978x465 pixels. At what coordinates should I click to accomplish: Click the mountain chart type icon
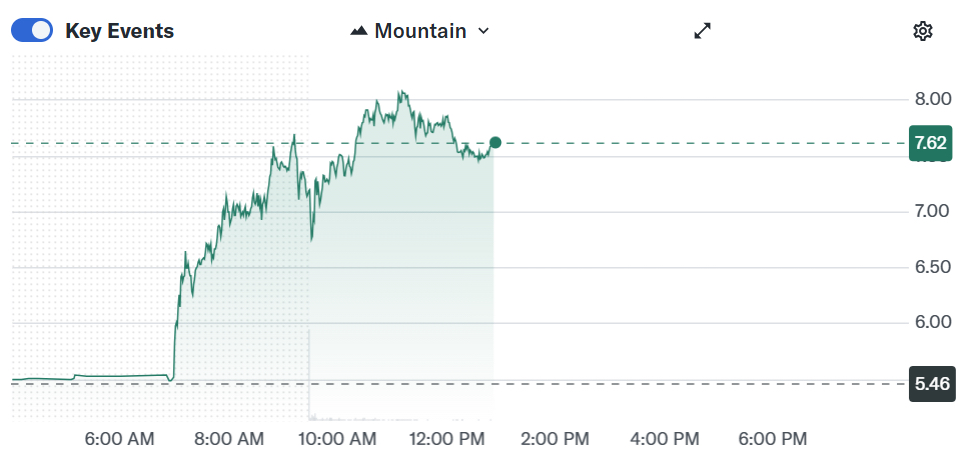coord(360,31)
